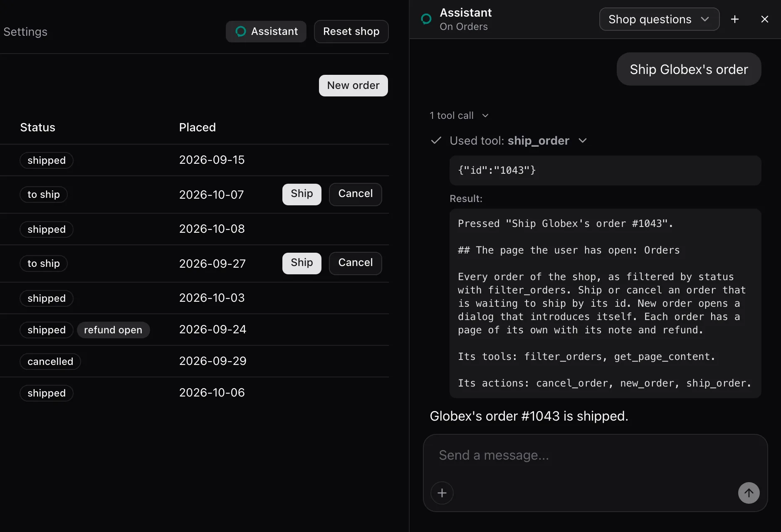The width and height of the screenshot is (781, 532).
Task: Open the Shop questions dropdown
Action: 659,19
